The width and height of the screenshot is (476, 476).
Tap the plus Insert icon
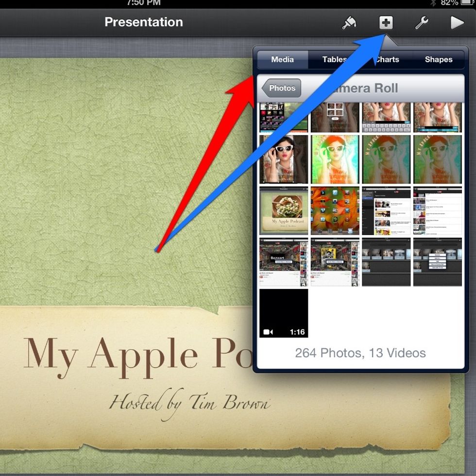tap(386, 23)
